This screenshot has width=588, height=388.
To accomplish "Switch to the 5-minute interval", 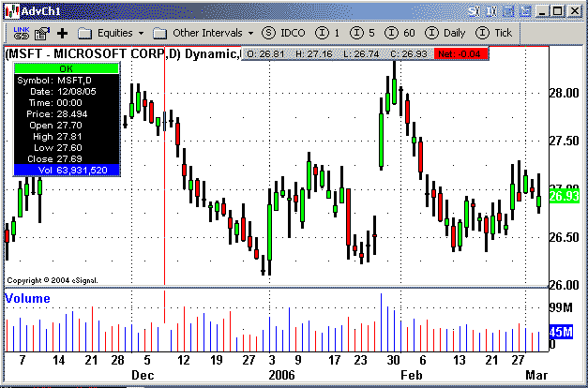I will 366,33.
